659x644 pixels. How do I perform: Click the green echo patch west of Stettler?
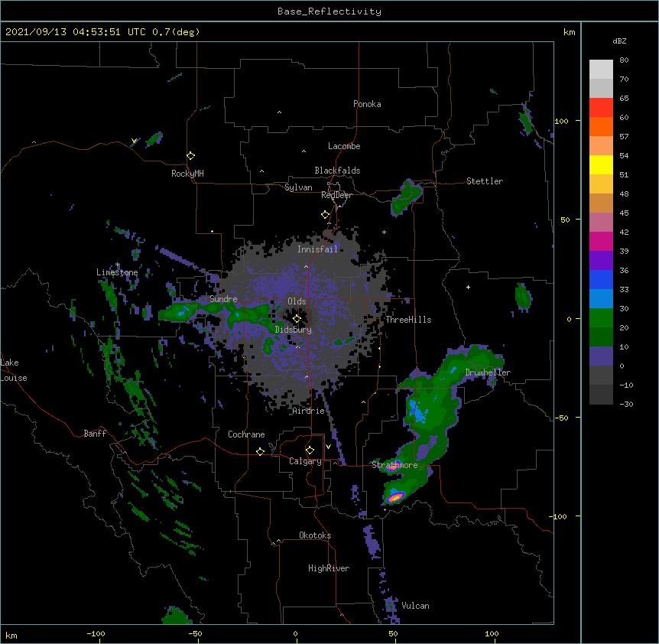pos(406,197)
